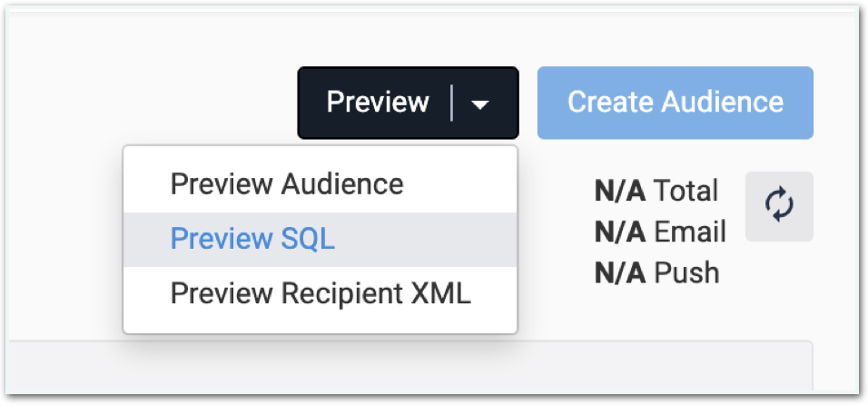Choose the highlighted Preview SQL option

tap(320, 240)
